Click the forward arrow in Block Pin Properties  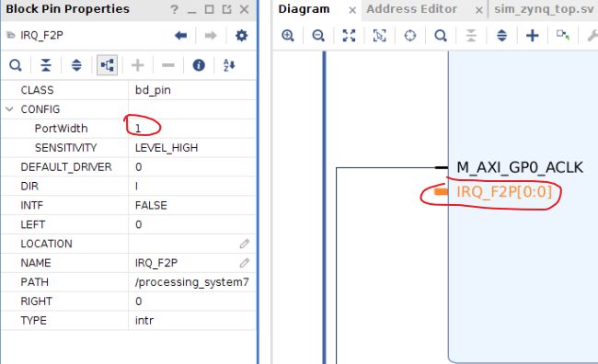pos(211,36)
